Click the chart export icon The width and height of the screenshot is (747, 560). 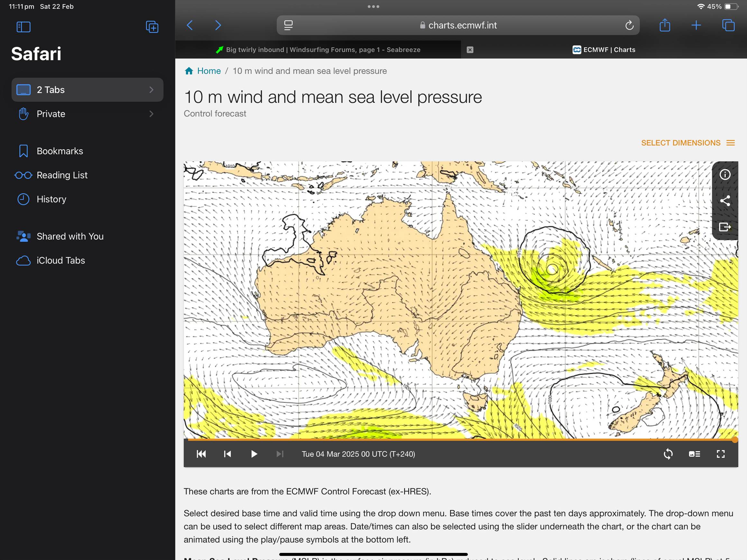(x=725, y=227)
